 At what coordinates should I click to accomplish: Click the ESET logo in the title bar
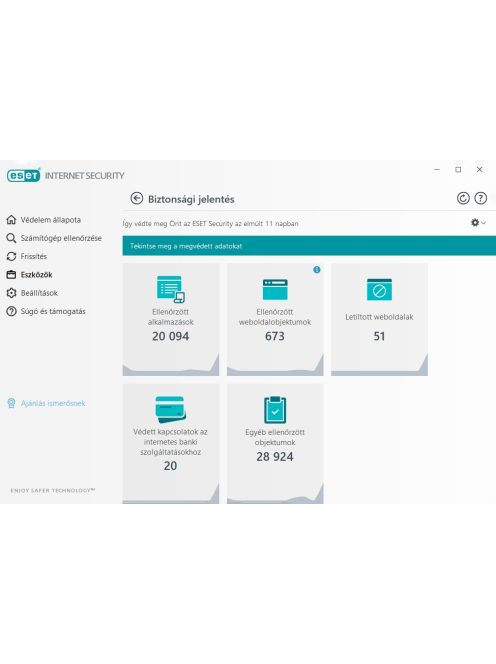(x=23, y=175)
